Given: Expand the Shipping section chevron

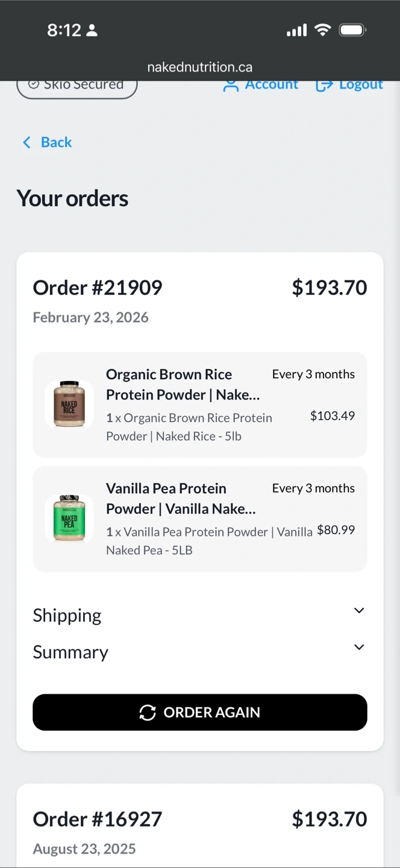Looking at the screenshot, I should (x=359, y=611).
